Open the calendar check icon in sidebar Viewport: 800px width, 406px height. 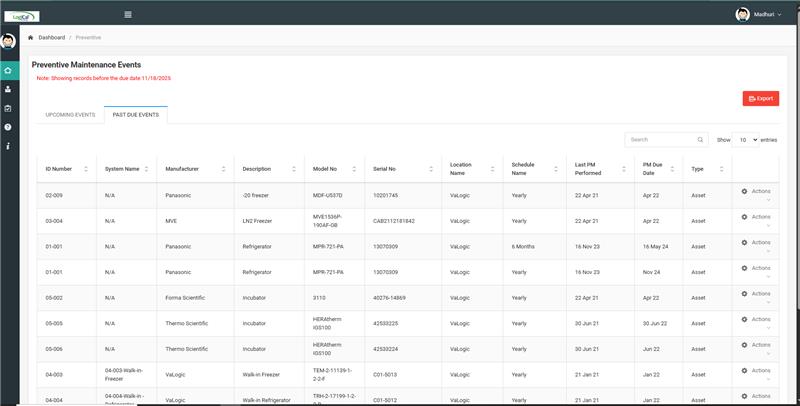click(8, 108)
